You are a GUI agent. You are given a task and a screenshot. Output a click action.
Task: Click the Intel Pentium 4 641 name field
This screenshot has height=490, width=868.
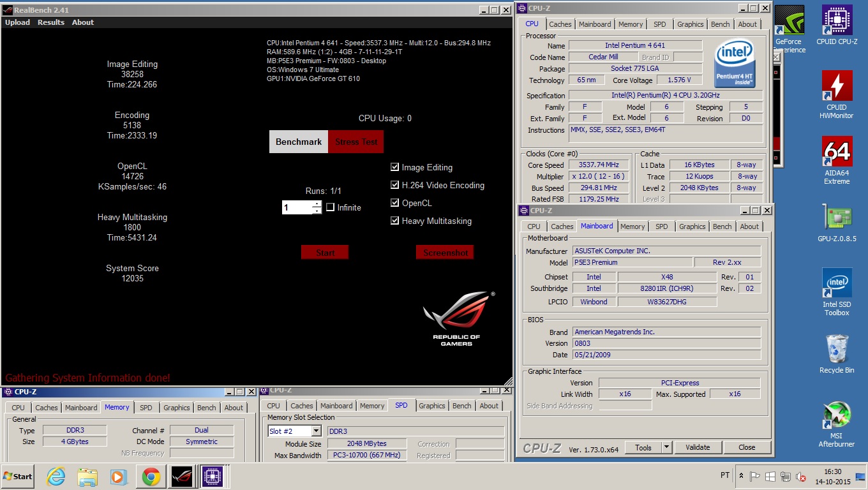point(635,45)
